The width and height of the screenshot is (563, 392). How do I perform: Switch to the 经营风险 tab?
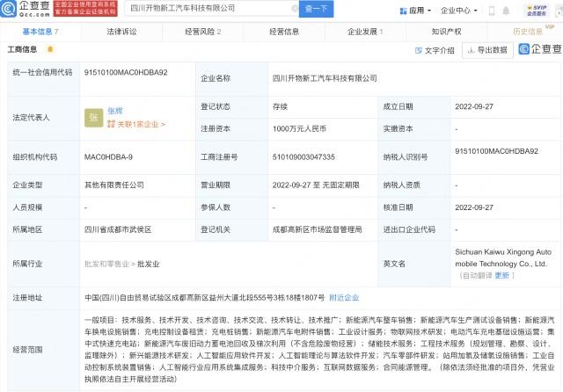coord(203,32)
